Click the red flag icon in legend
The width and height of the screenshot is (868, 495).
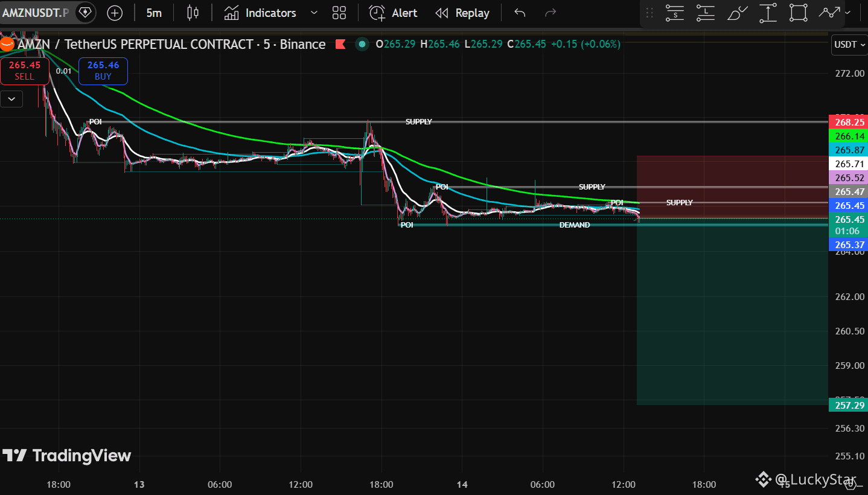tap(340, 44)
